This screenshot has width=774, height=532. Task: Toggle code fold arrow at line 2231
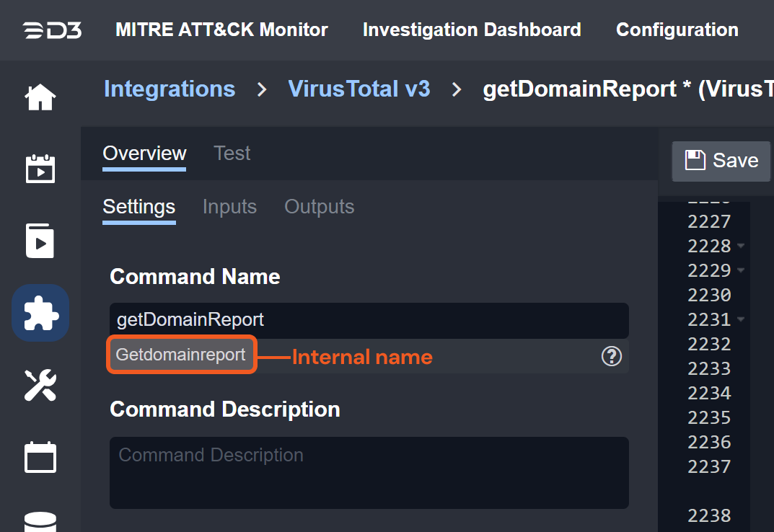(x=741, y=319)
